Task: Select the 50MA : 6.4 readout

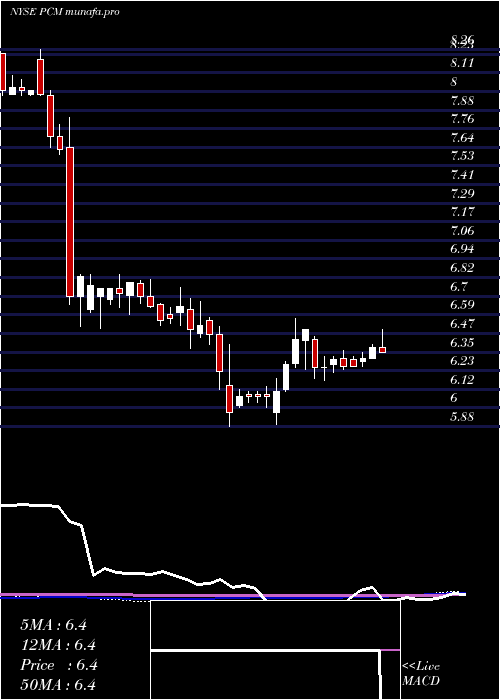Action: point(58,685)
